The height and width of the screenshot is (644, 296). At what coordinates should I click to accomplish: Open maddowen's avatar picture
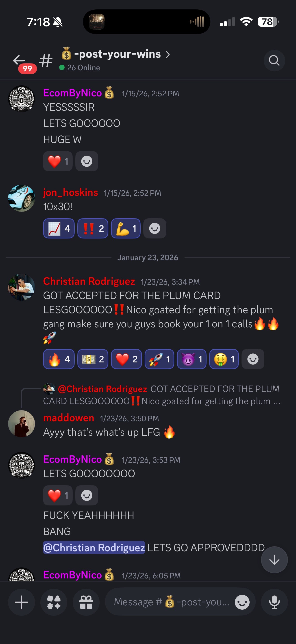coord(22,423)
